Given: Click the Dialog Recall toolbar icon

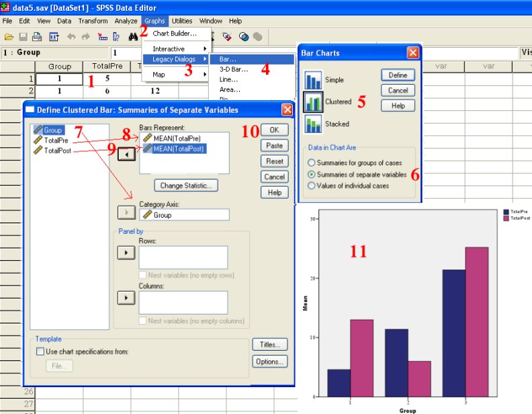Looking at the screenshot, I should coord(54,37).
